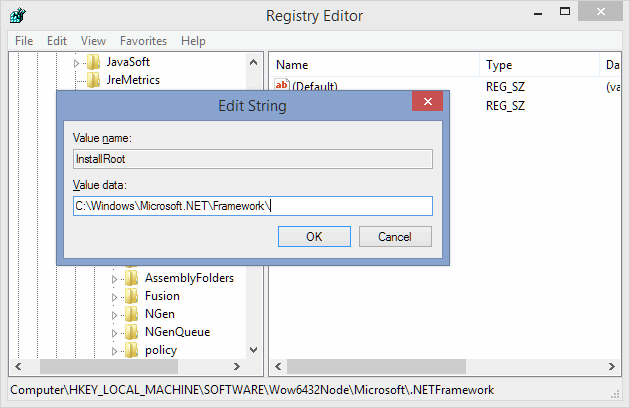Viewport: 630px width, 408px height.
Task: Click the second row REG_SZ type cell
Action: pyautogui.click(x=505, y=106)
